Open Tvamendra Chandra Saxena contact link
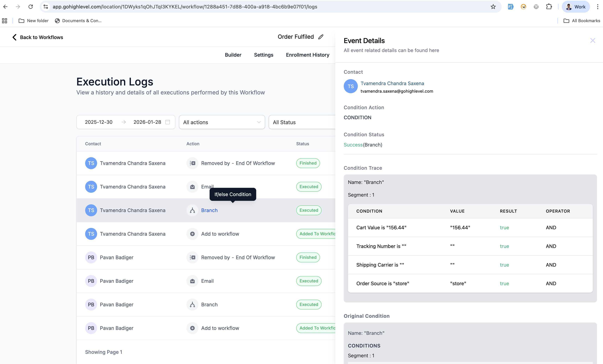 tap(392, 83)
